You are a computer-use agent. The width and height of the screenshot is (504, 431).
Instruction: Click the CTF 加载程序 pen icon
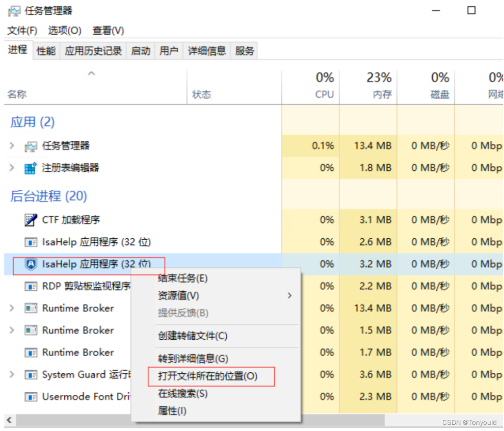(32, 220)
